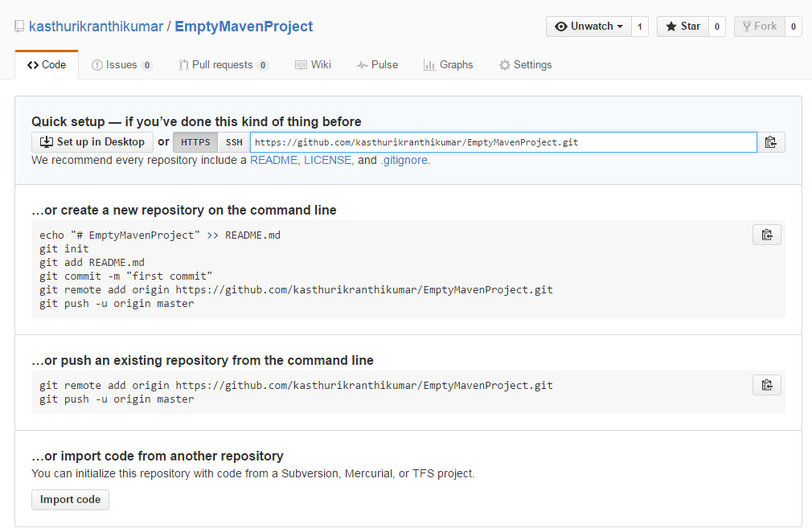Click the Import code button
The image size is (812, 532).
[70, 500]
